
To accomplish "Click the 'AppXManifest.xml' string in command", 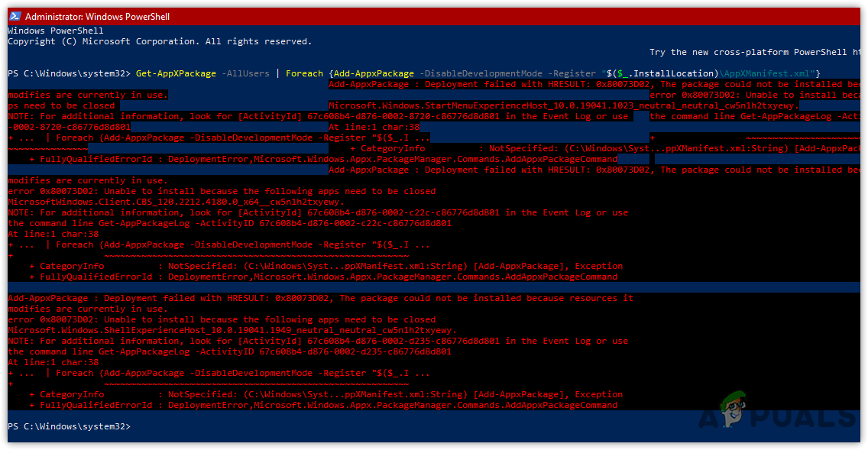I will [x=766, y=73].
